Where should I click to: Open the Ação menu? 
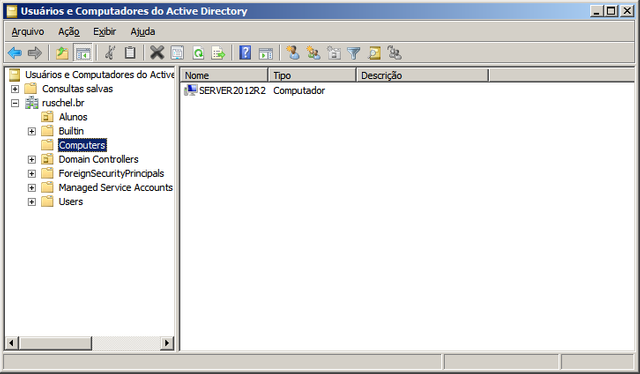pos(69,31)
